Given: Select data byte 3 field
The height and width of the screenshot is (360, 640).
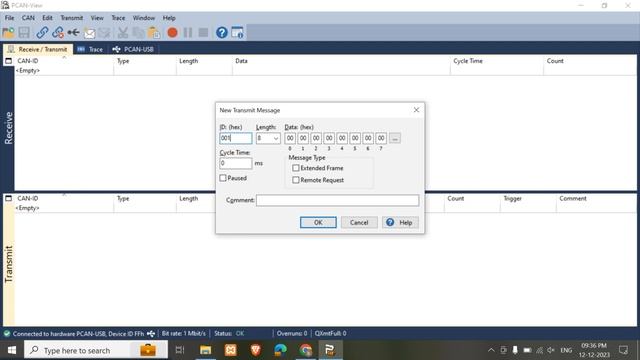Looking at the screenshot, I should (x=329, y=138).
